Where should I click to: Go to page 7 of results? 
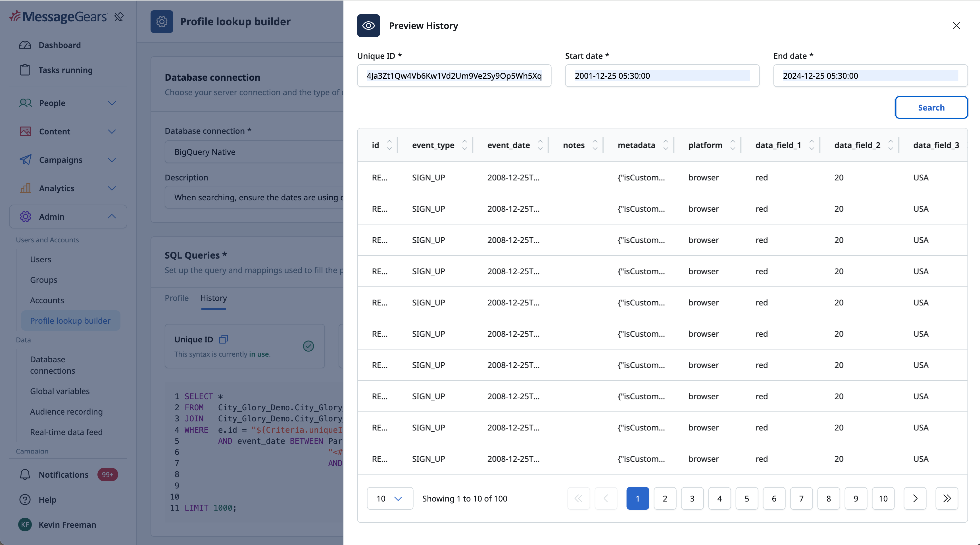[802, 499]
